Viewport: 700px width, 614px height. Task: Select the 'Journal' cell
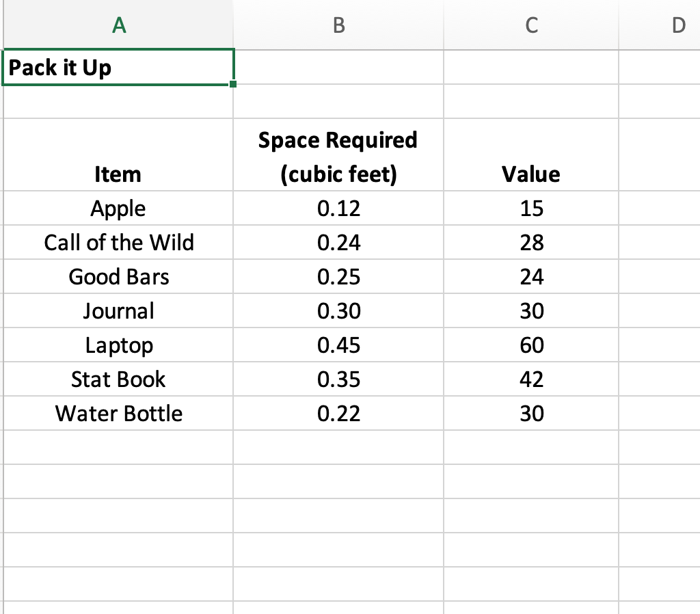[x=118, y=311]
